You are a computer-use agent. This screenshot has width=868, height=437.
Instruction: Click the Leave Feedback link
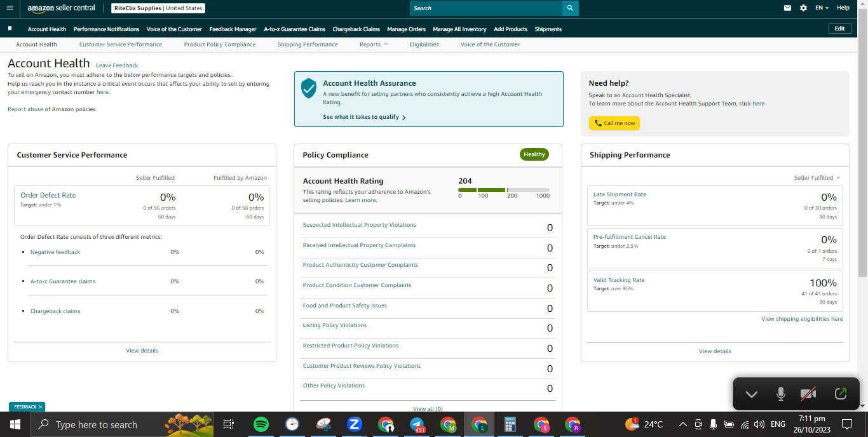117,65
